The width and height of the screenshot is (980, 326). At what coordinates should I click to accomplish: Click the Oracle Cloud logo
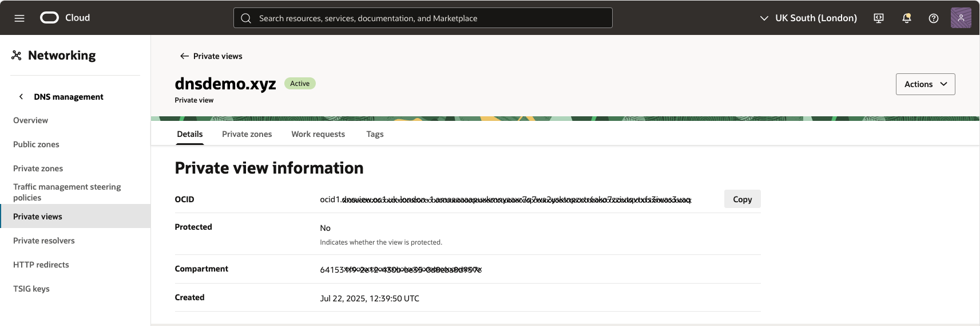(x=50, y=18)
